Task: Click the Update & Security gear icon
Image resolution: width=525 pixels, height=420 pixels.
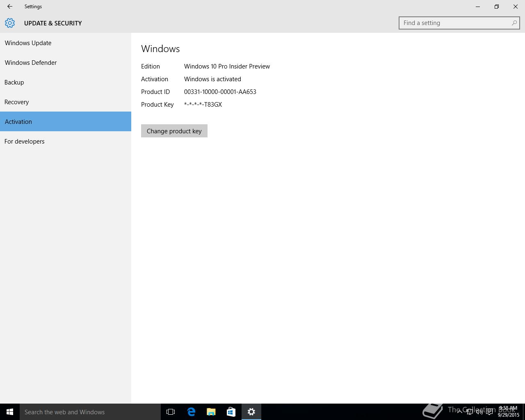Action: coord(10,23)
